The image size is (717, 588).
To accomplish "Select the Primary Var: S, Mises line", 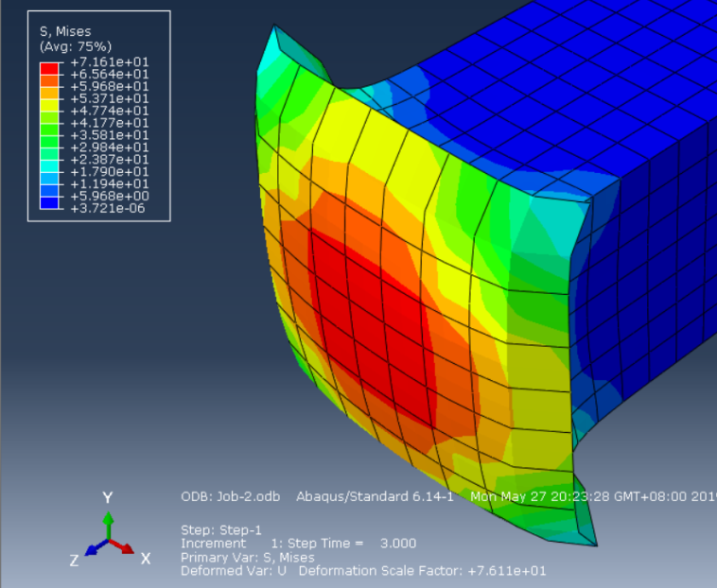I will (x=248, y=558).
